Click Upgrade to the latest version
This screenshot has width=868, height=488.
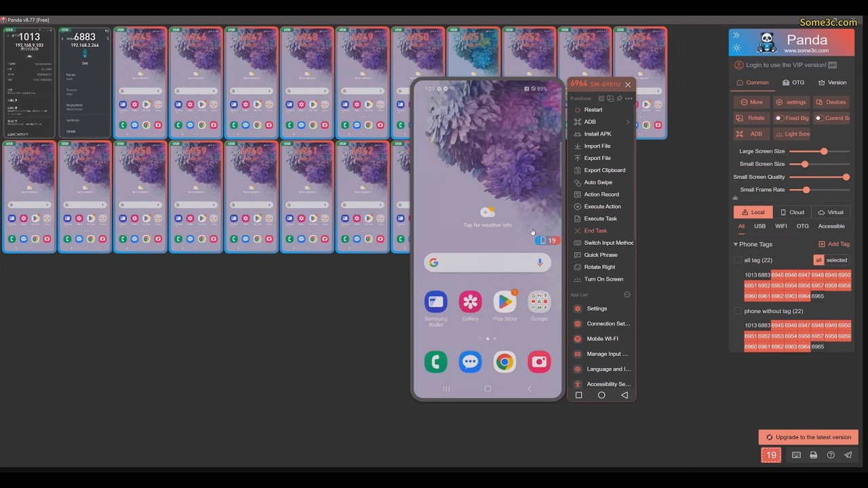(808, 437)
